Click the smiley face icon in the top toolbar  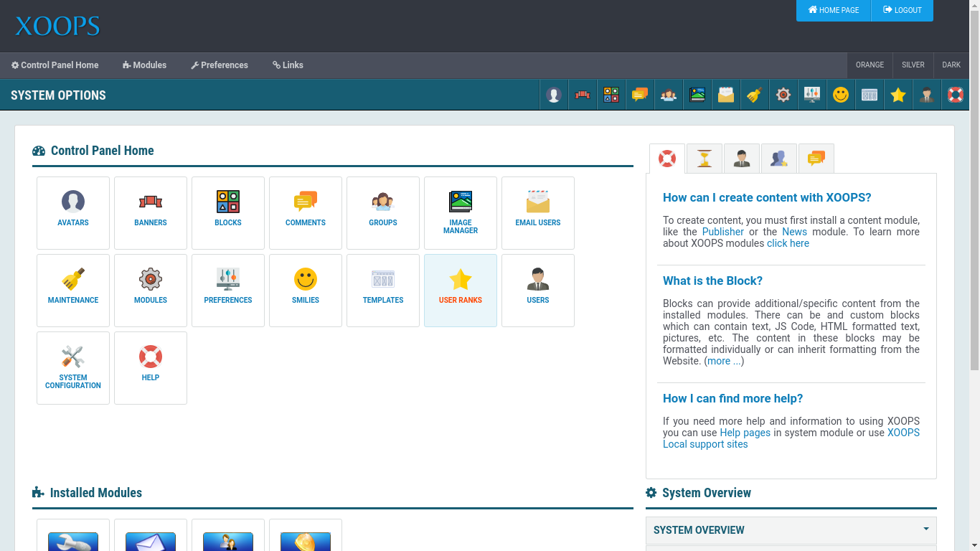[x=841, y=95]
